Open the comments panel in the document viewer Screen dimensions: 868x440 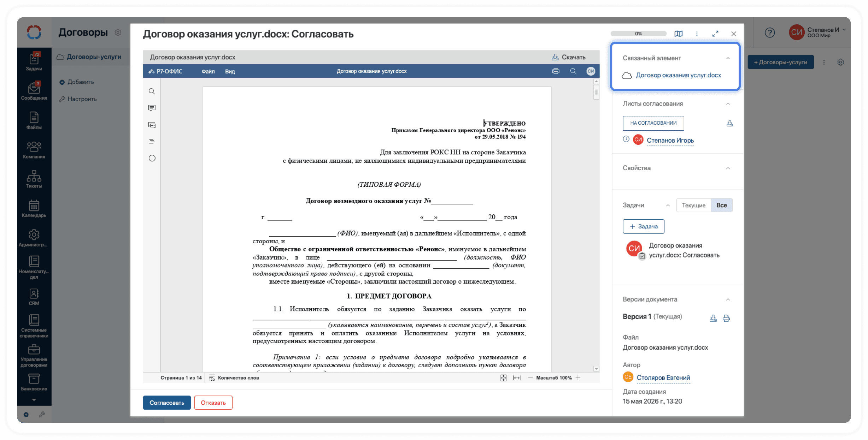(152, 108)
